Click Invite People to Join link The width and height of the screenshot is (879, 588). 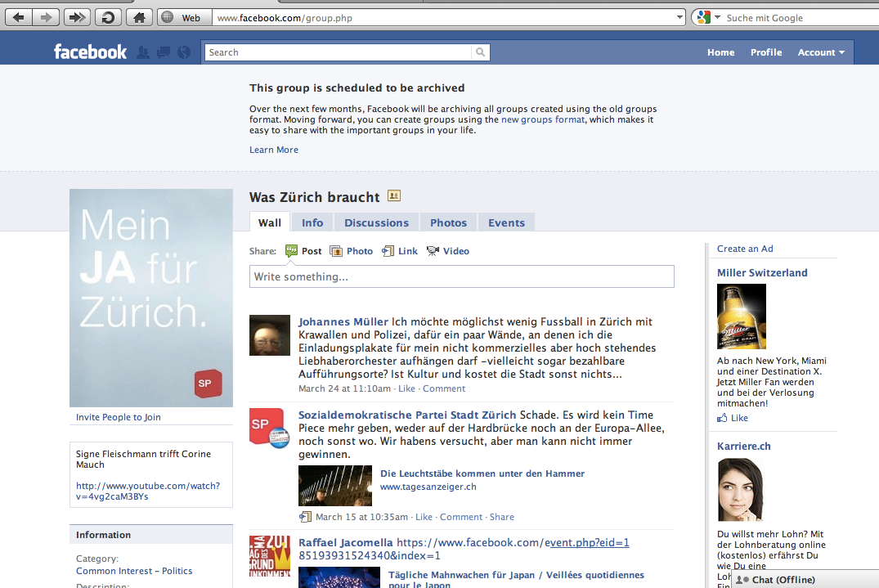[119, 417]
